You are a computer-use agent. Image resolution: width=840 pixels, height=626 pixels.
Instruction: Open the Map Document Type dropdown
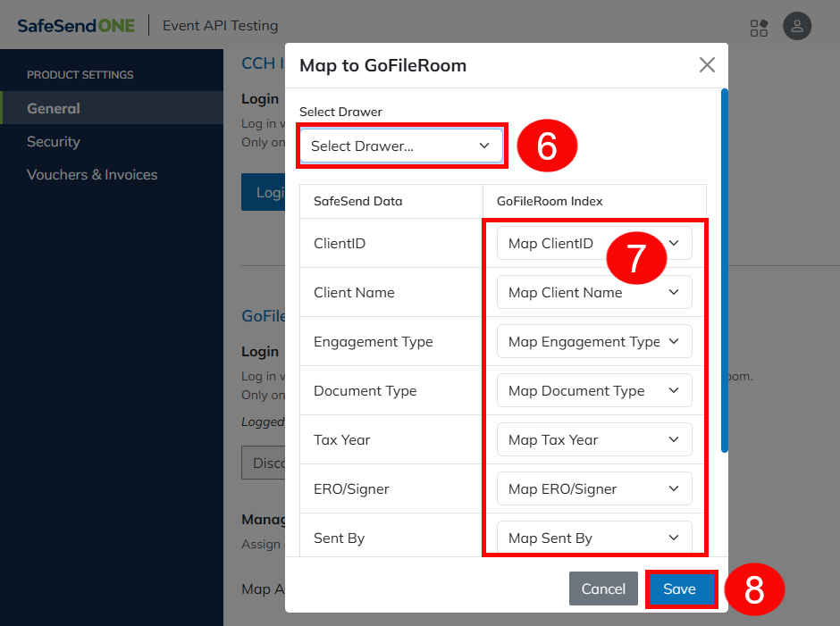click(x=593, y=390)
